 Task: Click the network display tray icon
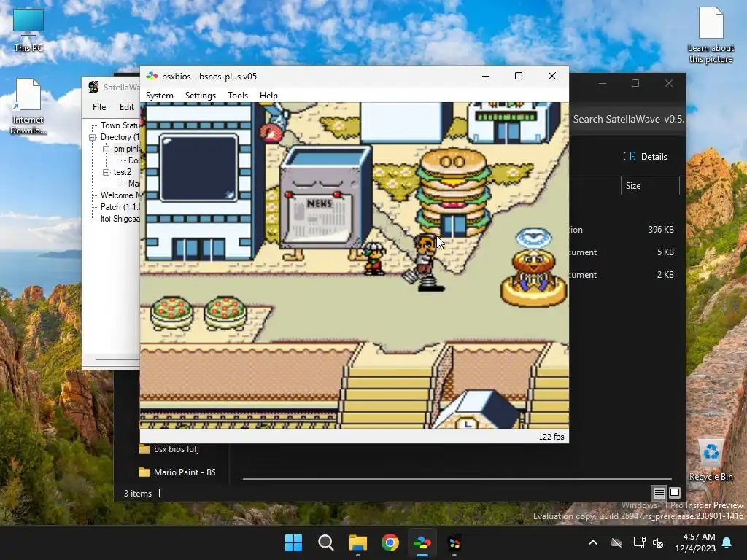click(x=639, y=542)
